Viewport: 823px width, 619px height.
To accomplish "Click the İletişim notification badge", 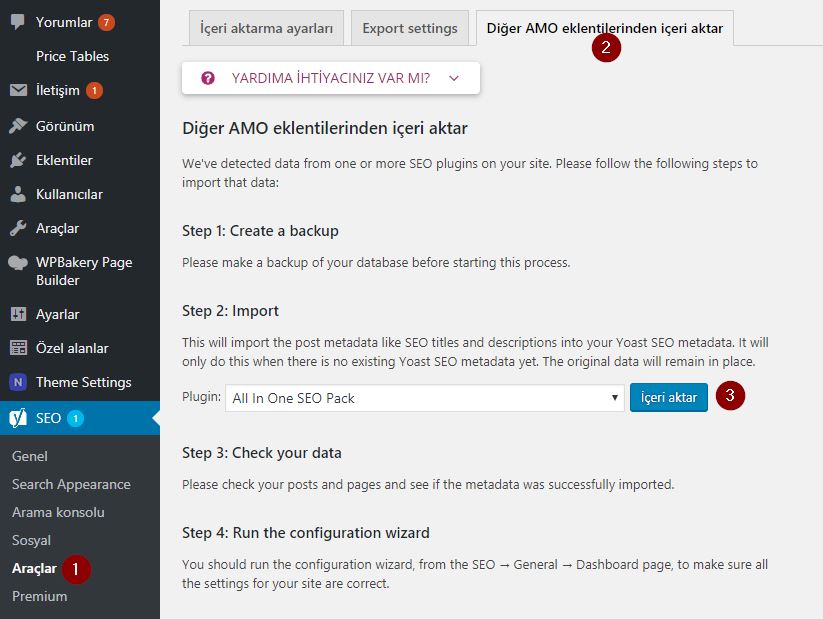I will coord(94,90).
